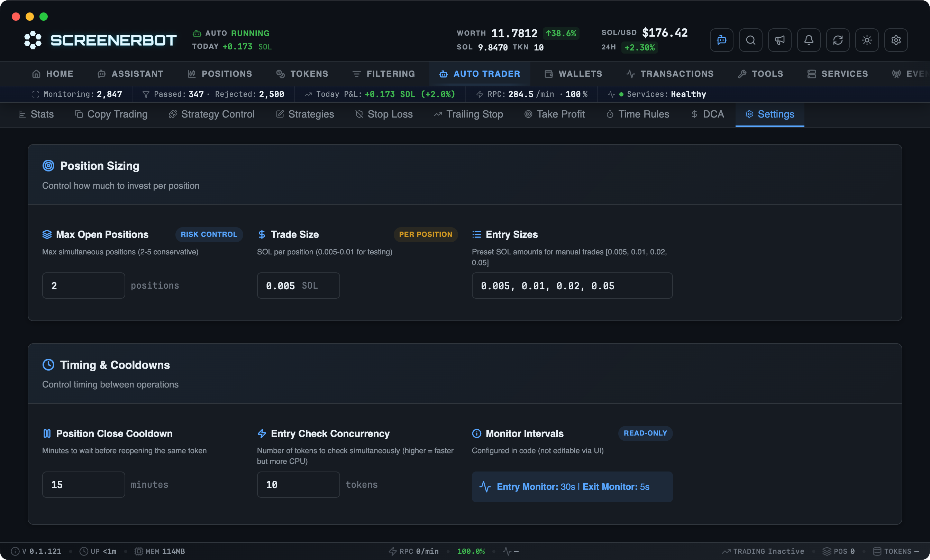Open search using the magnifier icon
The height and width of the screenshot is (560, 930).
coord(750,40)
